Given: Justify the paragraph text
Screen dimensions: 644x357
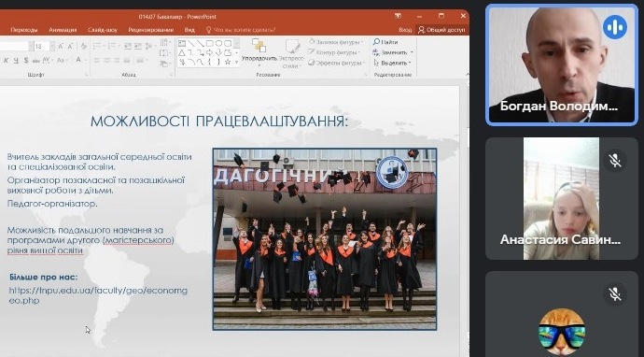Looking at the screenshot, I should tap(127, 61).
